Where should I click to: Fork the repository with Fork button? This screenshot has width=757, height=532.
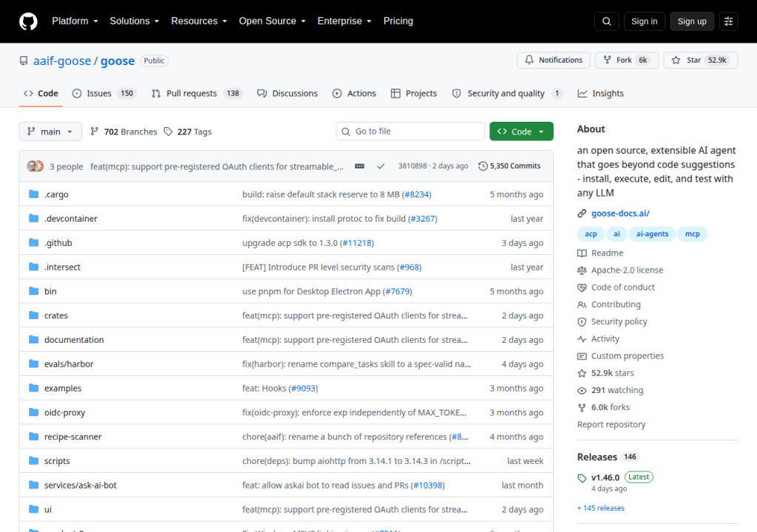[x=627, y=60]
